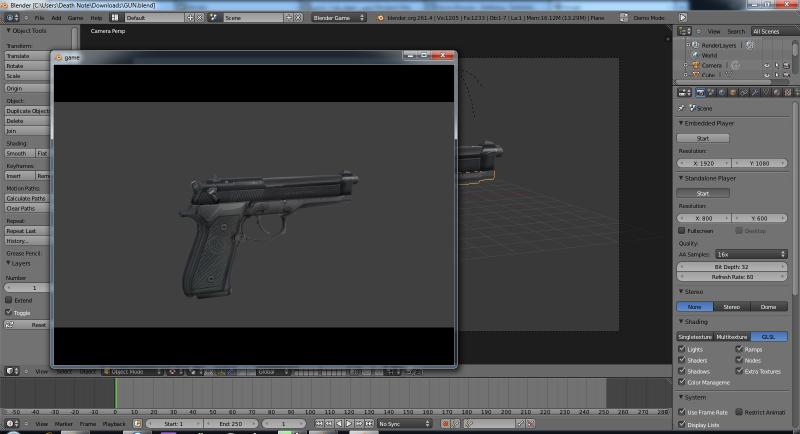This screenshot has height=434, width=800.
Task: Open the outliner editor type selector
Action: coord(684,31)
